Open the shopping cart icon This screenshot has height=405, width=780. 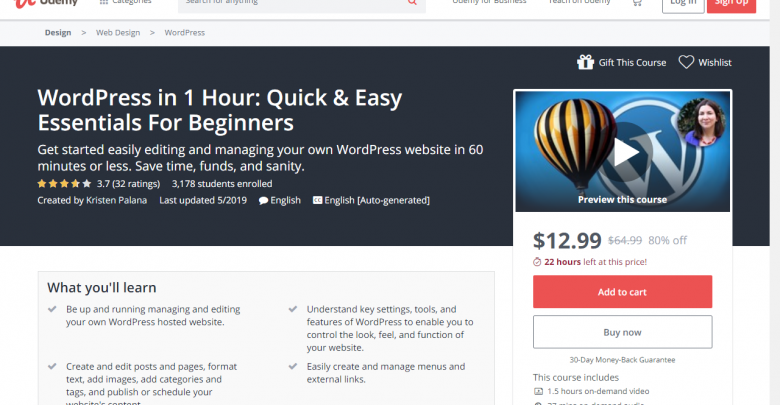click(x=637, y=3)
